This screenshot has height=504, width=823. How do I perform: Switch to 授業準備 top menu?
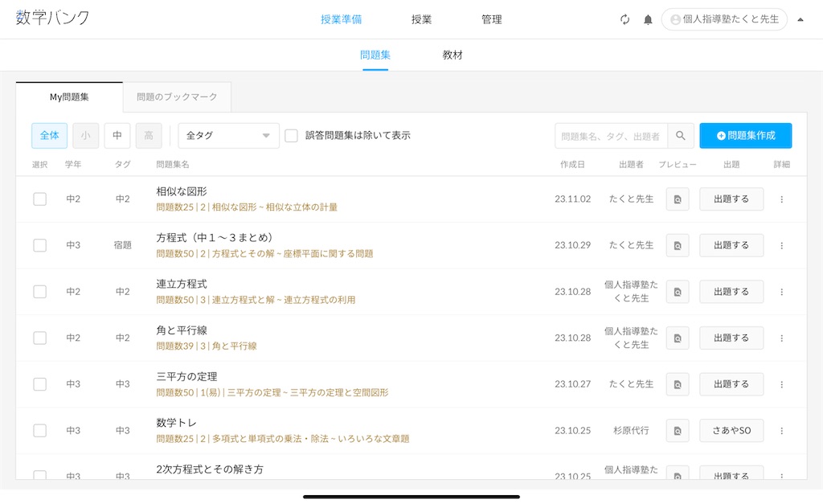pos(341,19)
